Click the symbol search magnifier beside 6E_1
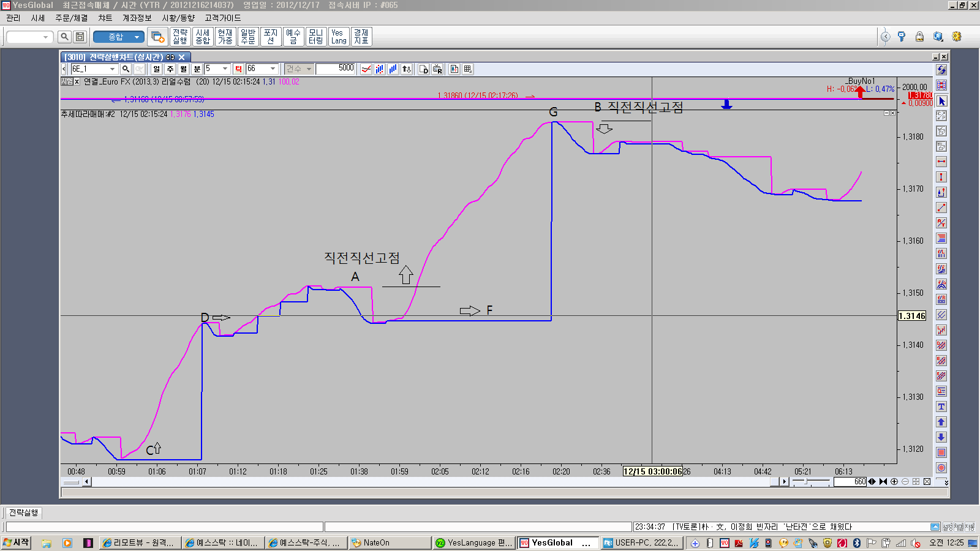This screenshot has width=980, height=551. [126, 69]
